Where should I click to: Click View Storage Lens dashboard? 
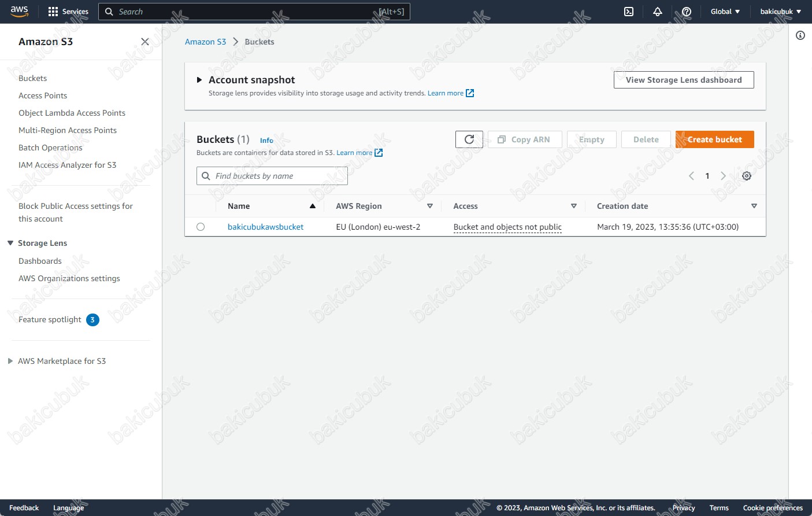(684, 80)
